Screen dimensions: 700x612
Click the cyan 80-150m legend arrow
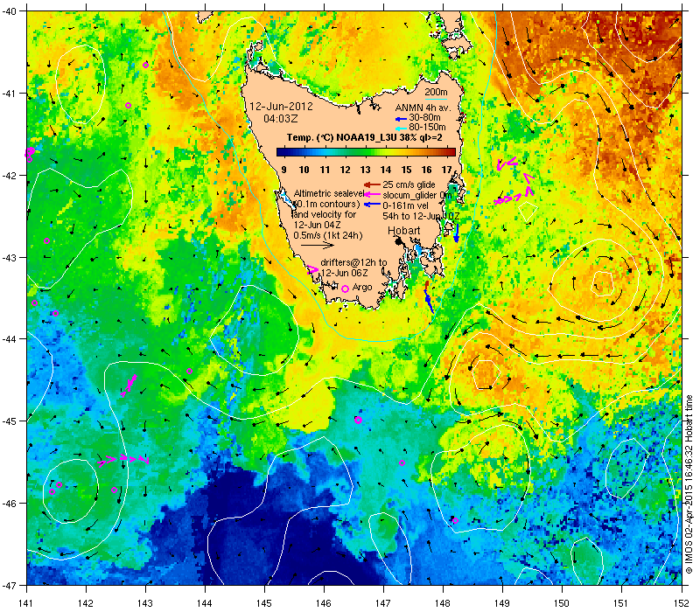pyautogui.click(x=401, y=128)
